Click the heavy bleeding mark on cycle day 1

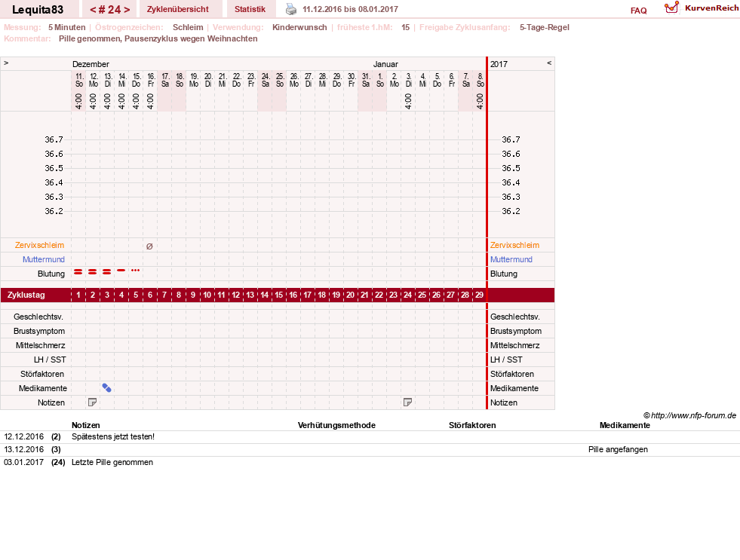pyautogui.click(x=78, y=271)
